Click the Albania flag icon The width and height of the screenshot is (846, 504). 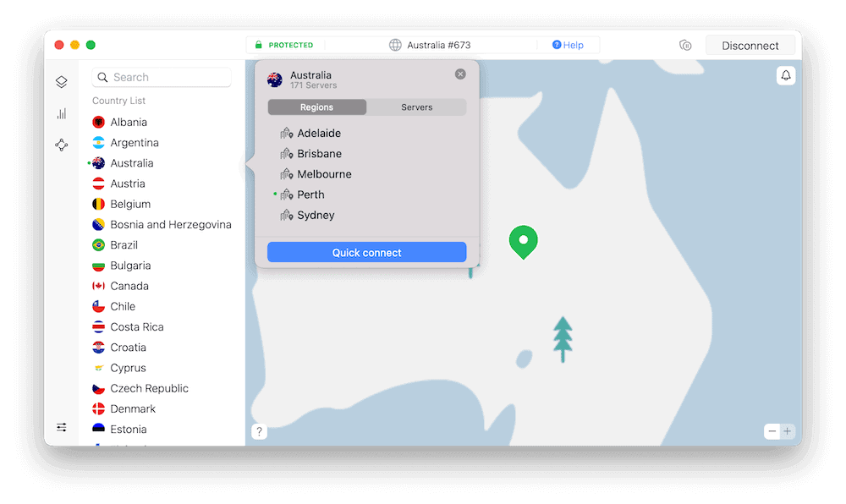coord(98,123)
